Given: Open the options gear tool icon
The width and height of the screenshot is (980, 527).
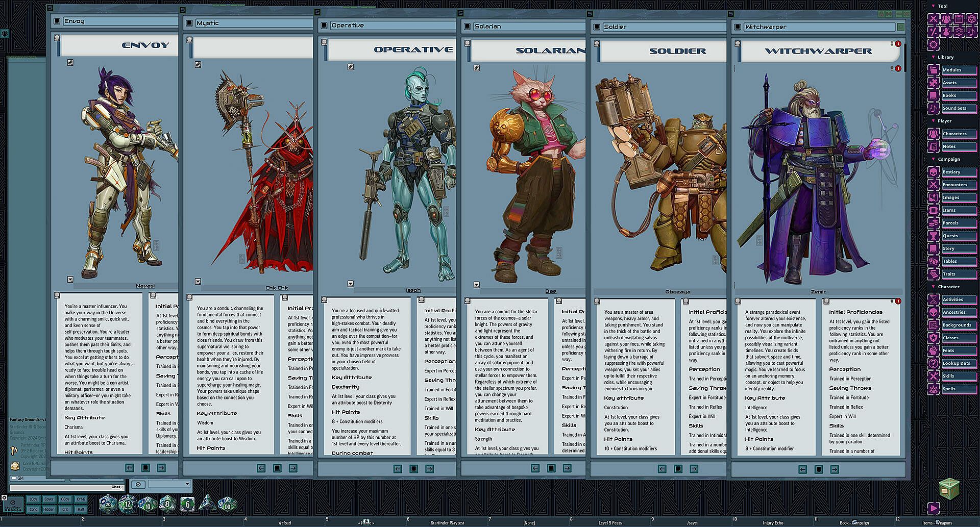Looking at the screenshot, I should point(934,44).
